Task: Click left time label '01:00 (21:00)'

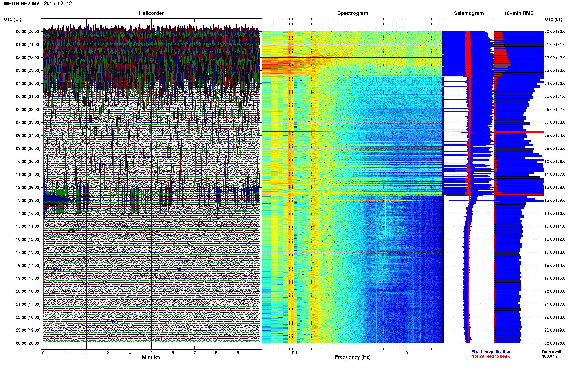Action: click(x=28, y=44)
